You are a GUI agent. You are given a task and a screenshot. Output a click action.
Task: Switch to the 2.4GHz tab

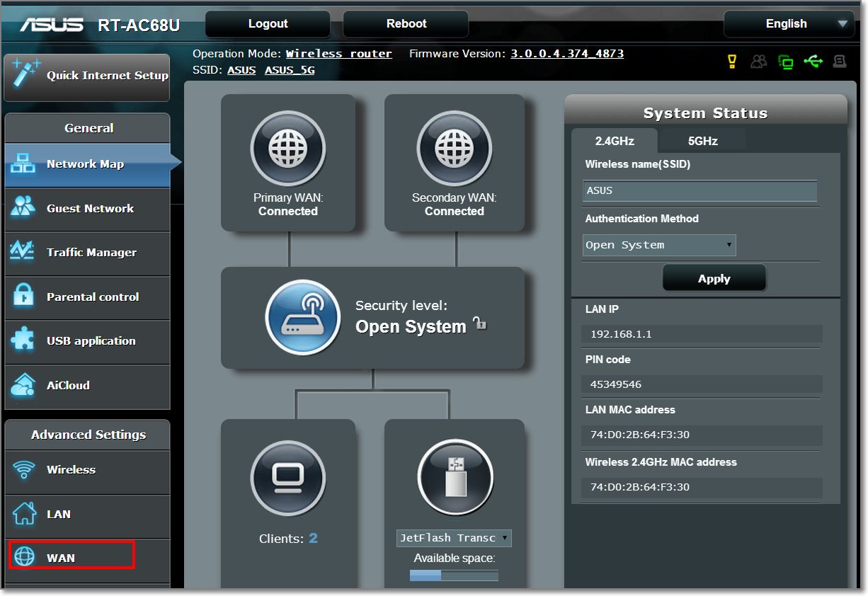(614, 141)
